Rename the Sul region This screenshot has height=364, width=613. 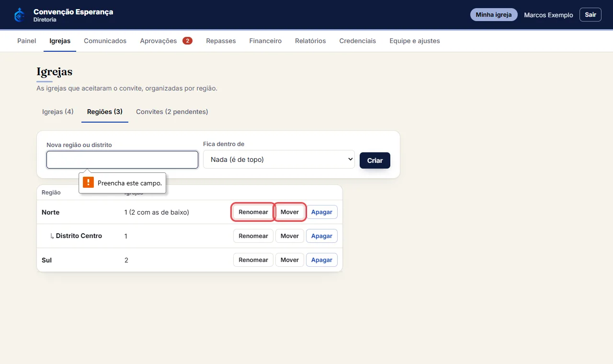coord(253,260)
